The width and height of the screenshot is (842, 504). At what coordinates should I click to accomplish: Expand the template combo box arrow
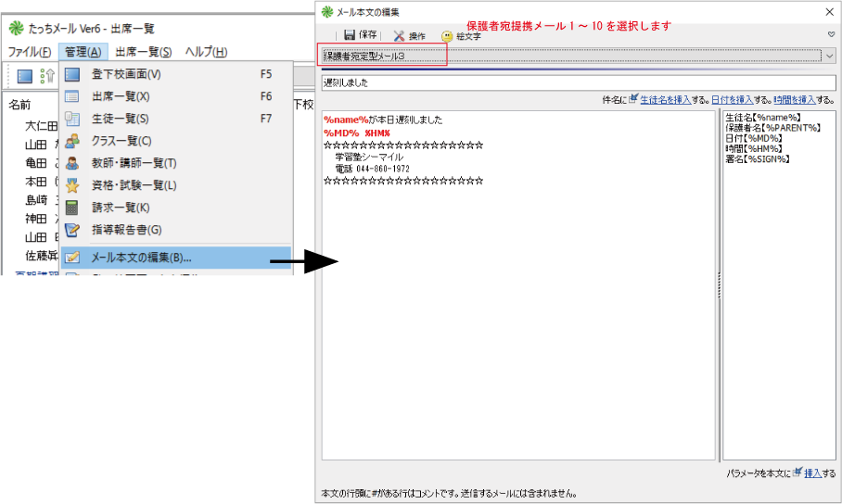coord(830,56)
